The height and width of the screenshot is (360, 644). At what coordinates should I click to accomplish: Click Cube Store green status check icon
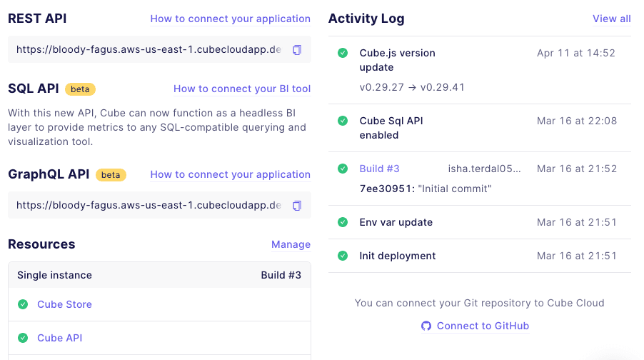(x=23, y=304)
